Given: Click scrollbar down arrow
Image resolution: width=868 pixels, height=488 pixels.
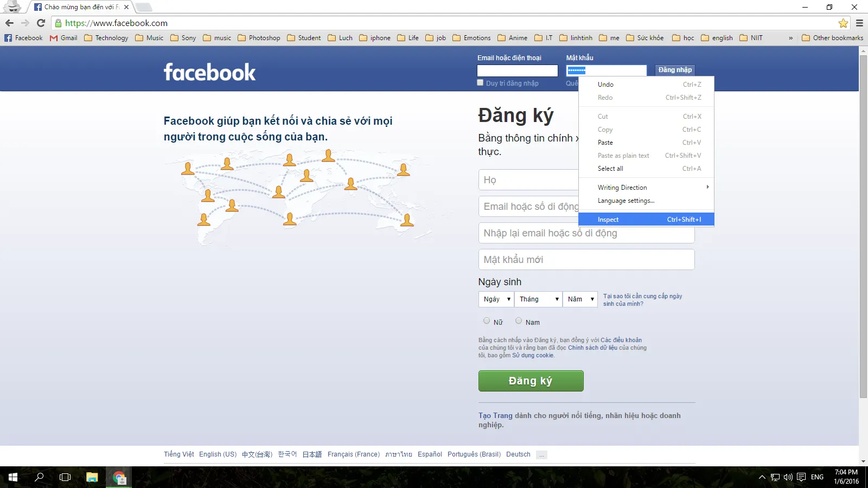Looking at the screenshot, I should (863, 461).
